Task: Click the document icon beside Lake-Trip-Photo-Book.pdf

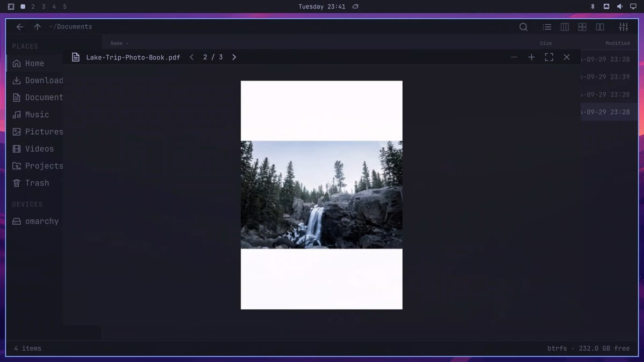Action: (x=76, y=57)
